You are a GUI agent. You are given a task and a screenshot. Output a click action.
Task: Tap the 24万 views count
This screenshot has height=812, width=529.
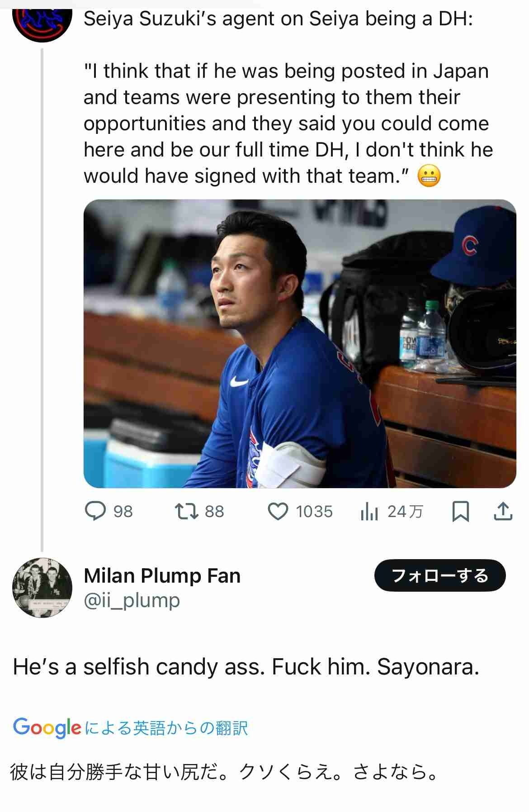pyautogui.click(x=405, y=512)
